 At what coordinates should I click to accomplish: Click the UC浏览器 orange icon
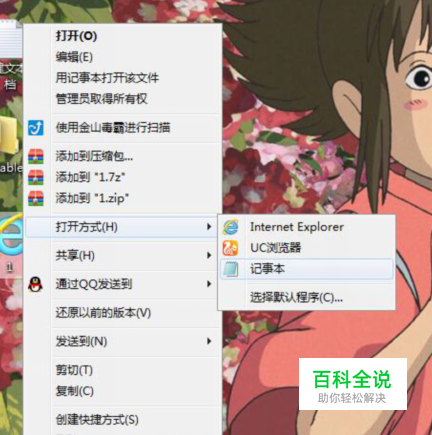click(x=231, y=248)
